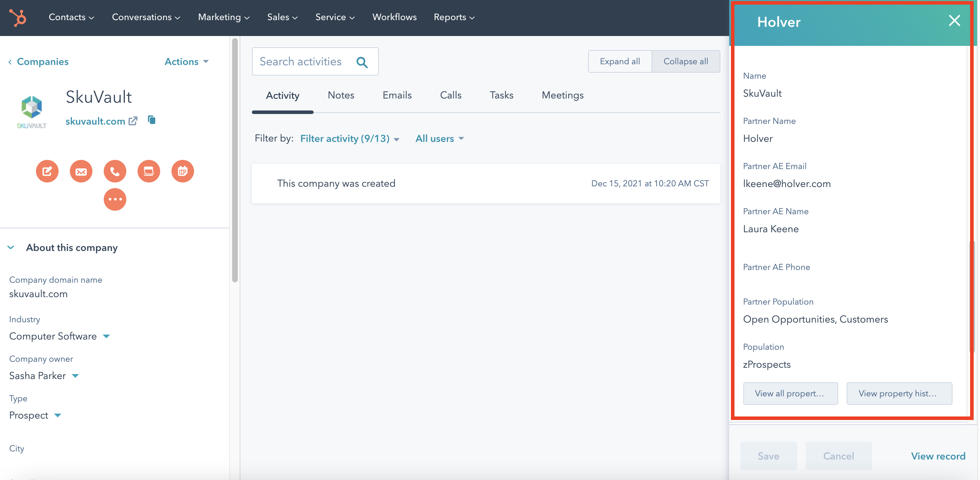
Task: Click the skuvault.com domain link
Action: click(x=95, y=121)
